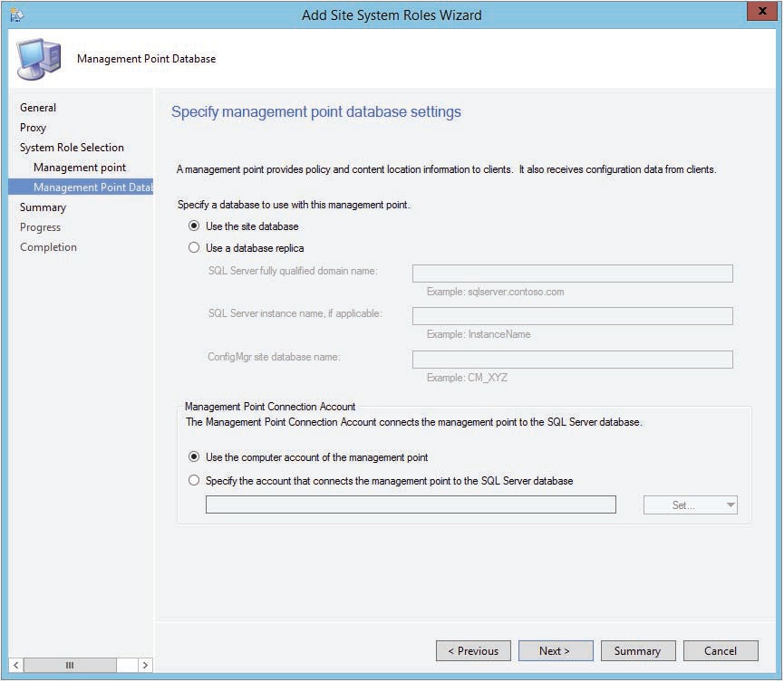The height and width of the screenshot is (682, 784).
Task: Open the Completion wizard step
Action: [x=48, y=246]
